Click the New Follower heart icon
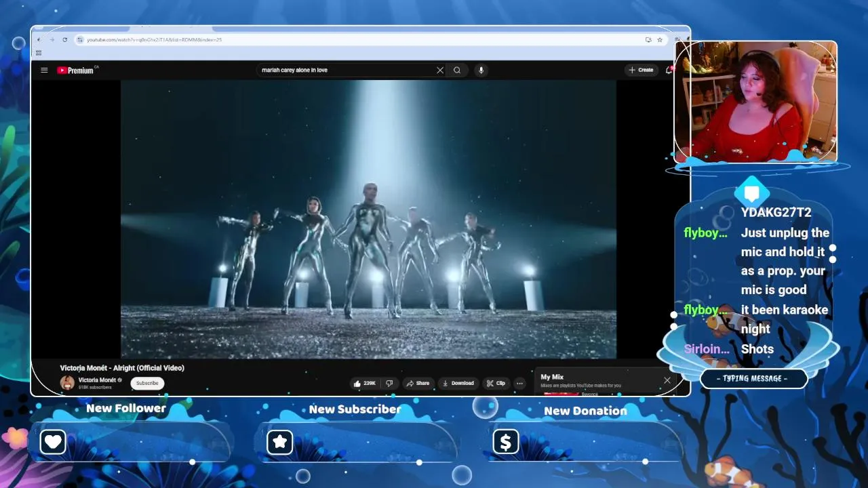This screenshot has height=488, width=868. [x=53, y=442]
